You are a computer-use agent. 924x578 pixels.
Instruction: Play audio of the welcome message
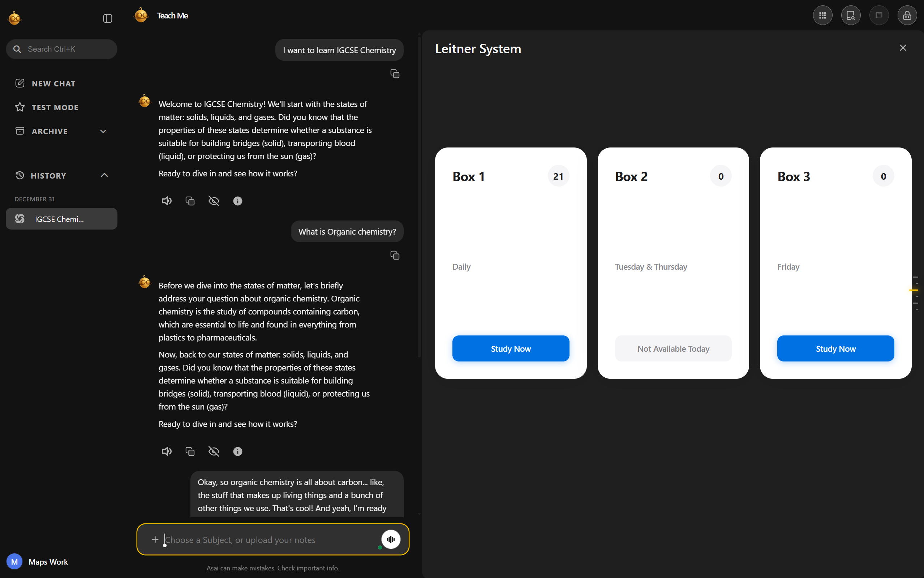[x=166, y=201]
